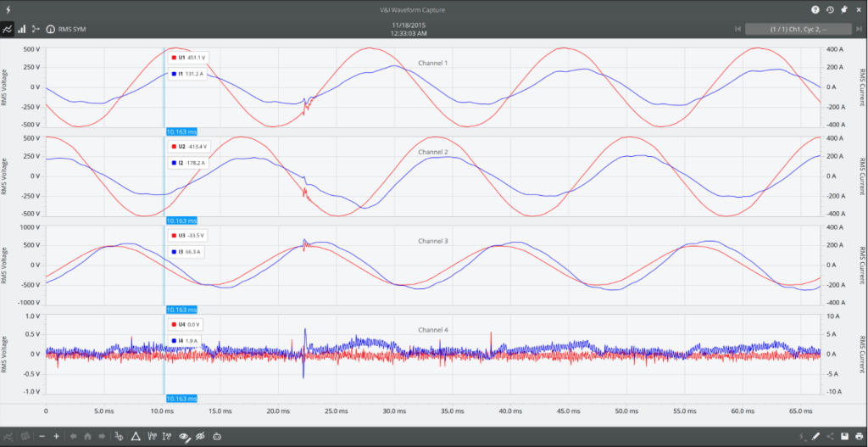
Task: Click the Channel 4 plot title
Action: point(433,330)
